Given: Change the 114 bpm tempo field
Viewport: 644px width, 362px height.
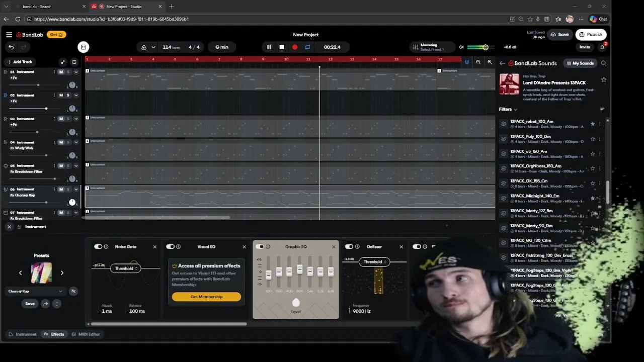Looking at the screenshot, I should click(171, 47).
